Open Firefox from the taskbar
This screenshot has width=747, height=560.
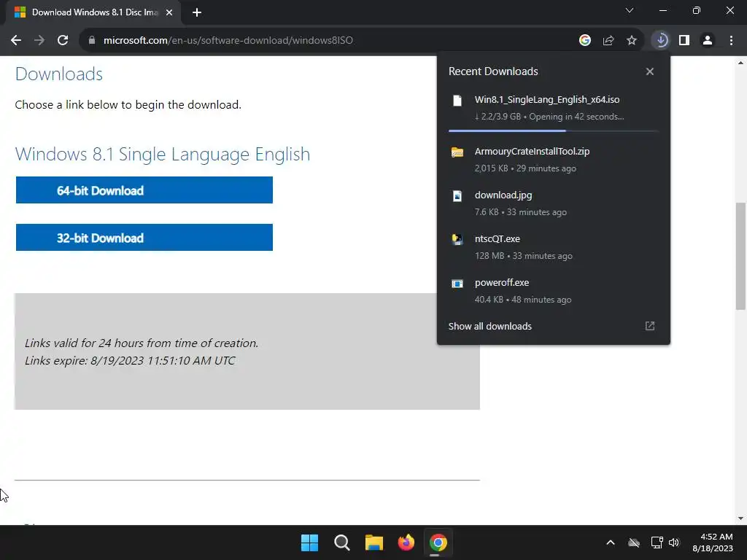[x=406, y=542]
